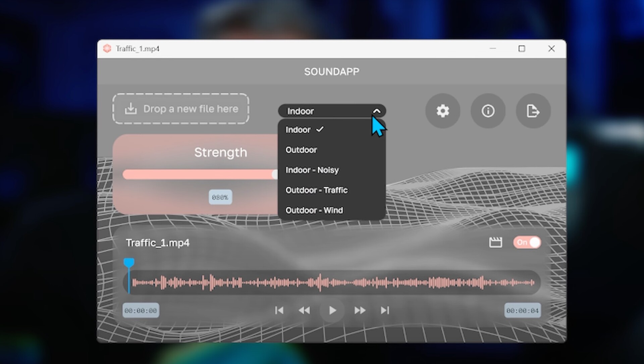Select Outdoor from the dropdown list
Image resolution: width=644 pixels, height=364 pixels.
click(x=301, y=150)
